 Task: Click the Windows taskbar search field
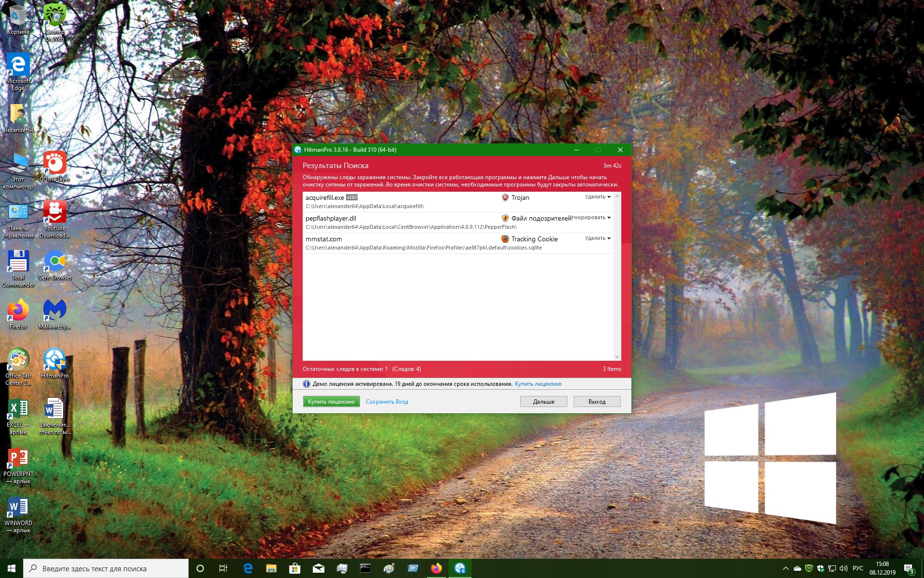pos(106,568)
